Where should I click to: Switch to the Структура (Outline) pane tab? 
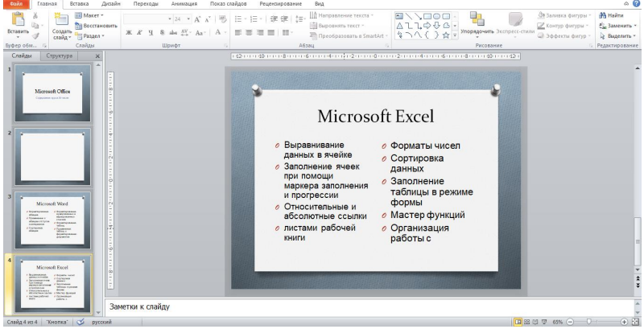pyautogui.click(x=60, y=57)
